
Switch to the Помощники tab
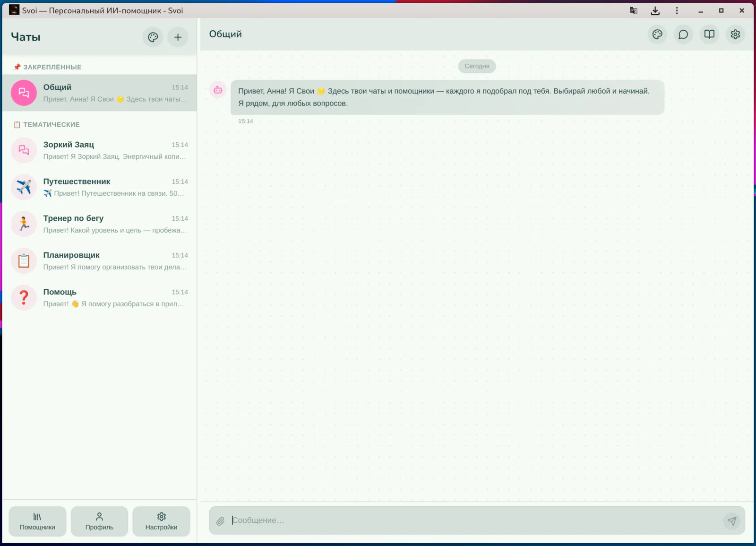(37, 521)
